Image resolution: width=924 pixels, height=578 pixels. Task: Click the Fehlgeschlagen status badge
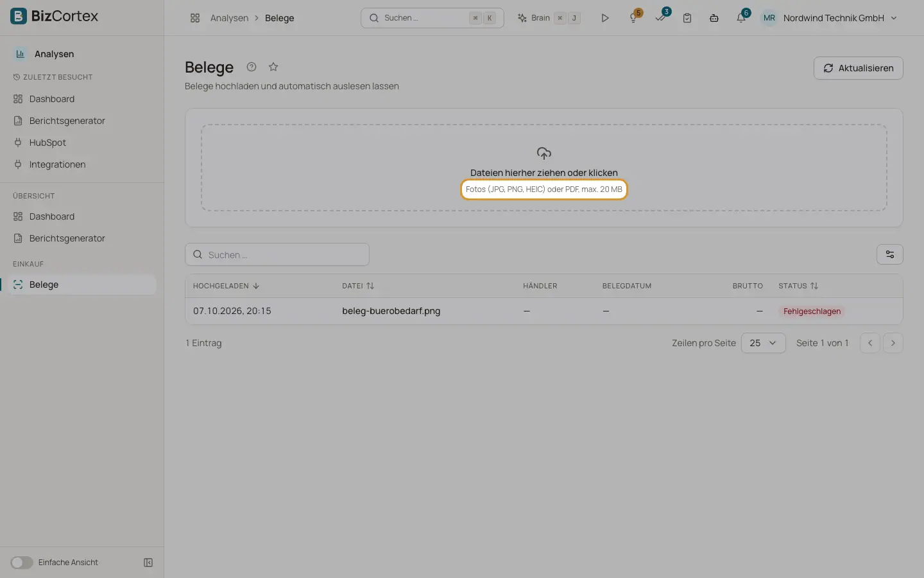(x=812, y=311)
